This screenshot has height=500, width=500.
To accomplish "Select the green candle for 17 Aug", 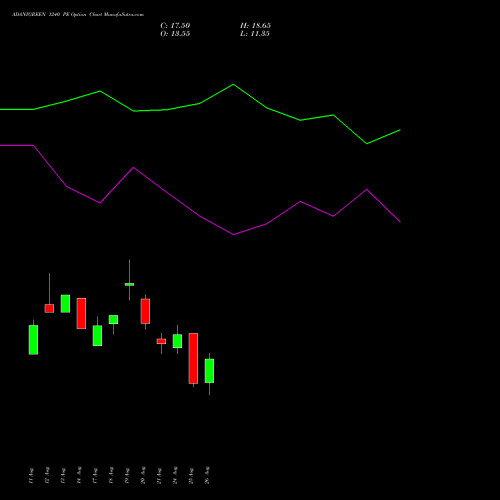I will pyautogui.click(x=97, y=335).
